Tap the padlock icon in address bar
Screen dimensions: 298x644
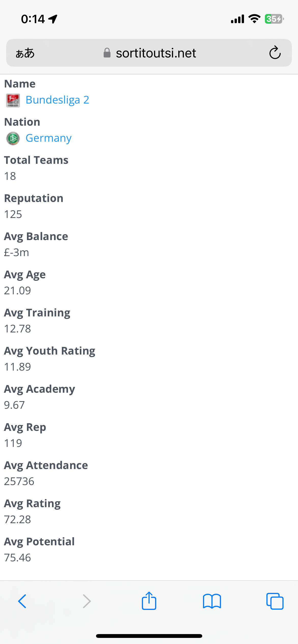[x=107, y=53]
